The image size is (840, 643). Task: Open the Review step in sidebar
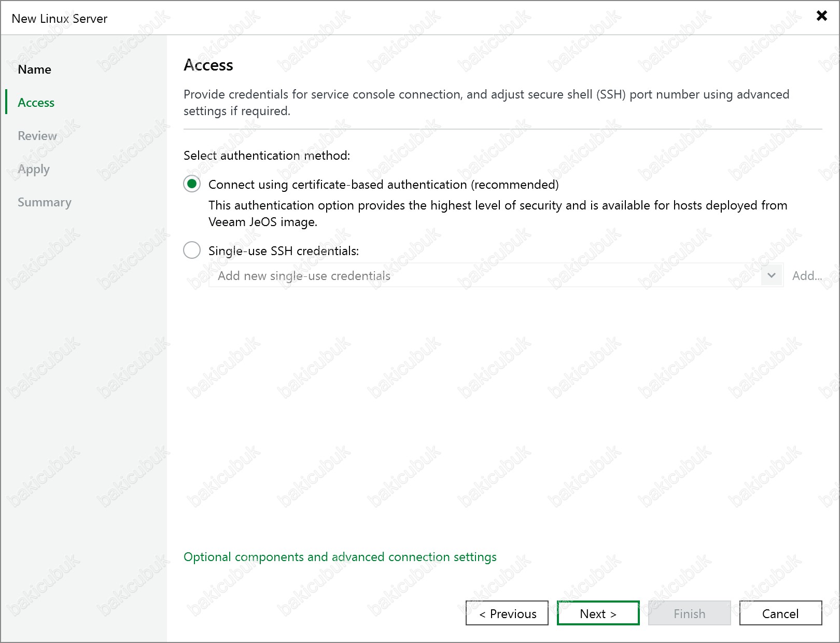point(37,136)
